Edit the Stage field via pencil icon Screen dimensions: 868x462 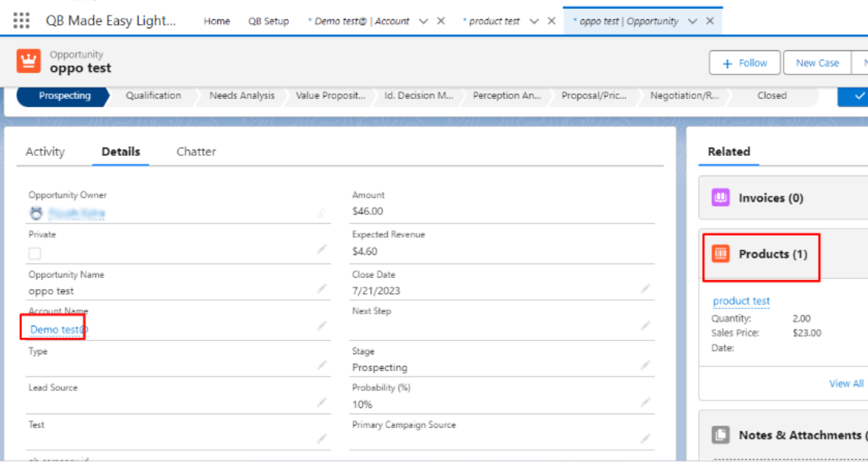point(645,365)
